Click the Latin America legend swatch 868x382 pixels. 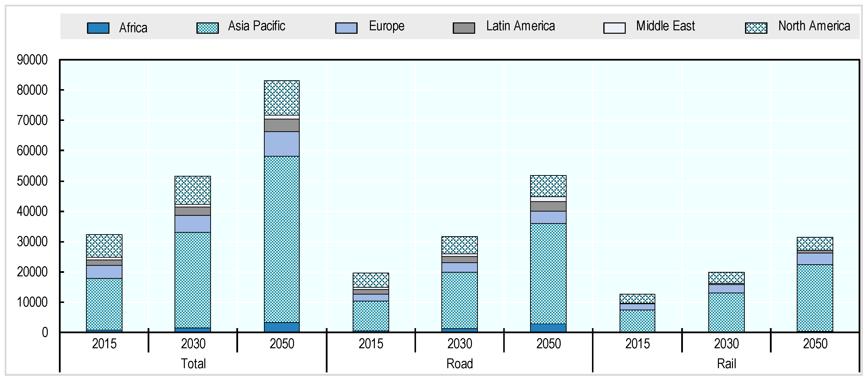(x=464, y=28)
